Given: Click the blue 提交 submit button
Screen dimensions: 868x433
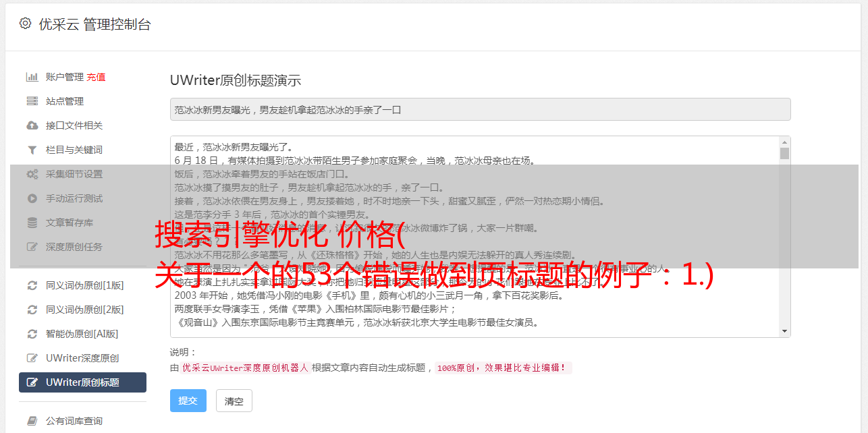Looking at the screenshot, I should (188, 401).
